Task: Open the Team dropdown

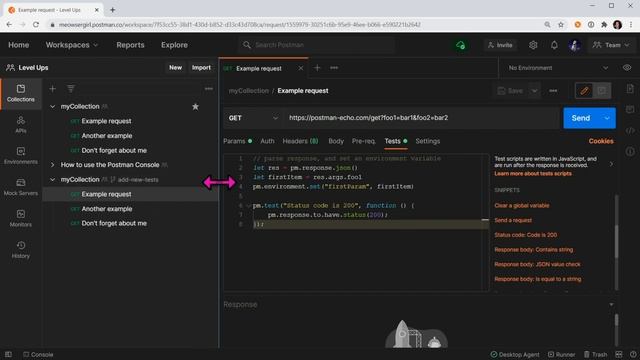Action: pyautogui.click(x=611, y=45)
